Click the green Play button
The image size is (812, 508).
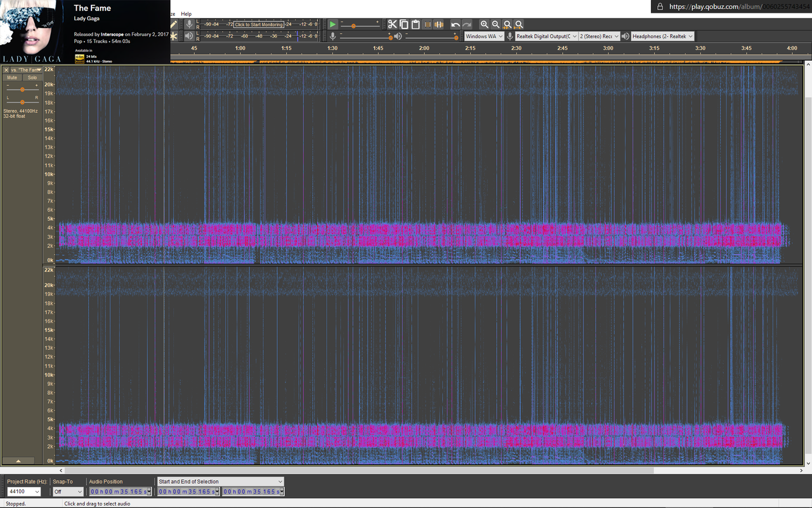coord(332,24)
